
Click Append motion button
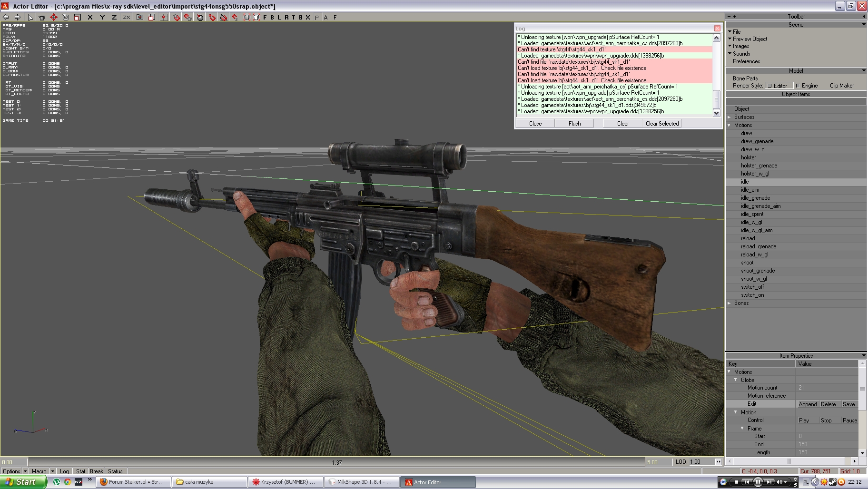tap(808, 404)
